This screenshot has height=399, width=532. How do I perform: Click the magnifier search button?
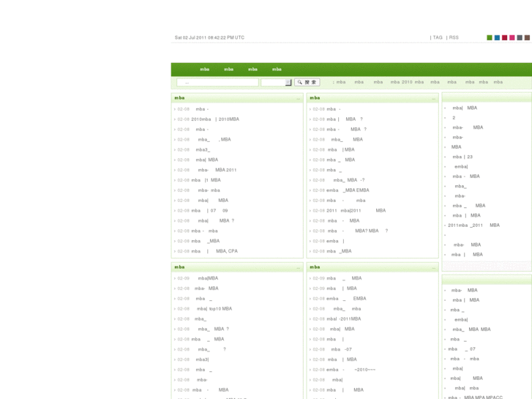pyautogui.click(x=307, y=82)
